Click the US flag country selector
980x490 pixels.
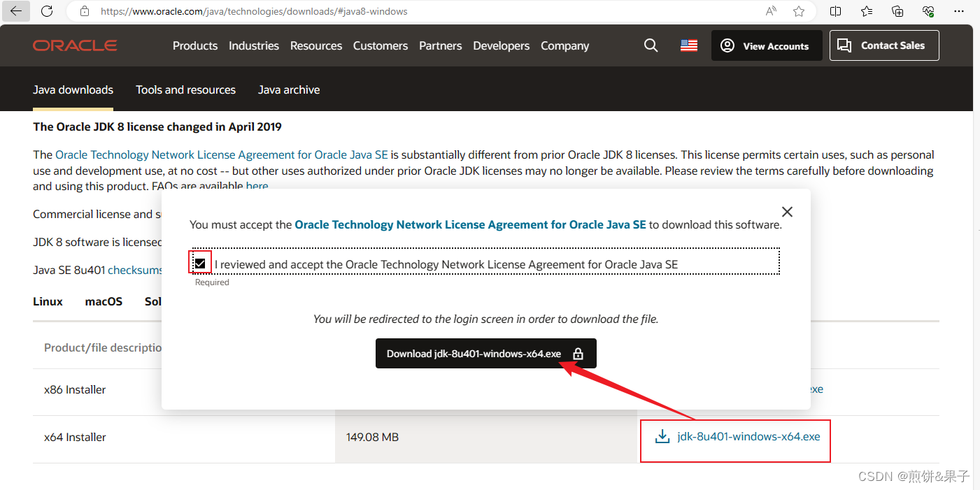point(689,45)
